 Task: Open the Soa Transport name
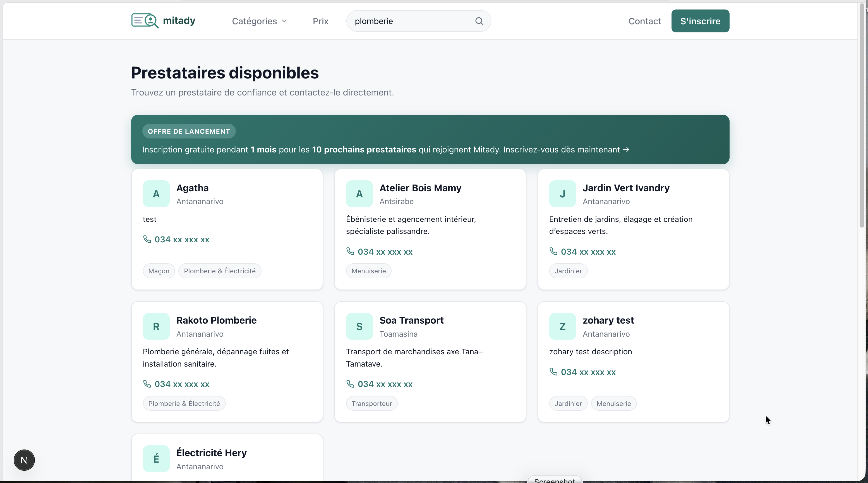tap(411, 320)
